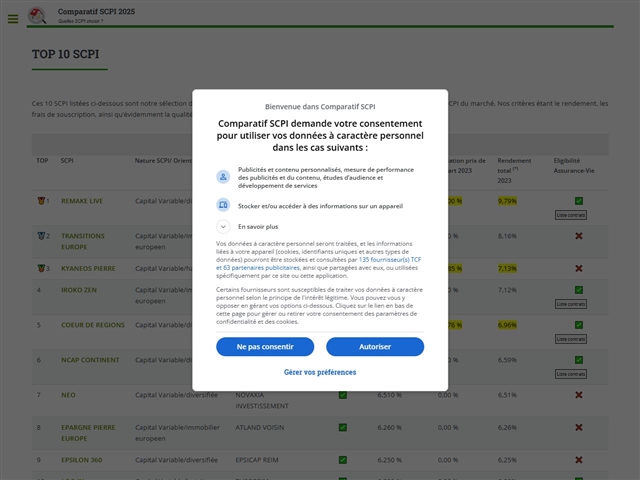
Task: Click red cross for TRANSITIONS EUROPE
Action: click(579, 236)
